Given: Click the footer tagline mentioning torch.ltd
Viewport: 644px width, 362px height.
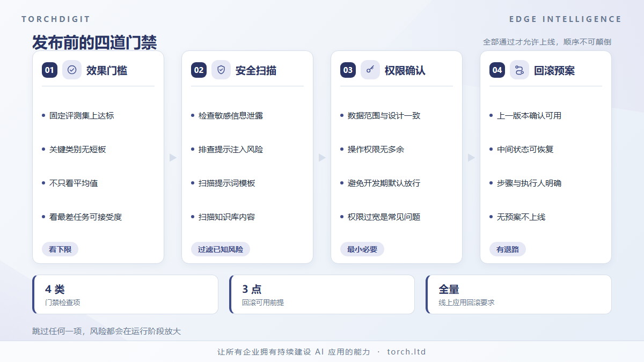Looking at the screenshot, I should tap(322, 352).
